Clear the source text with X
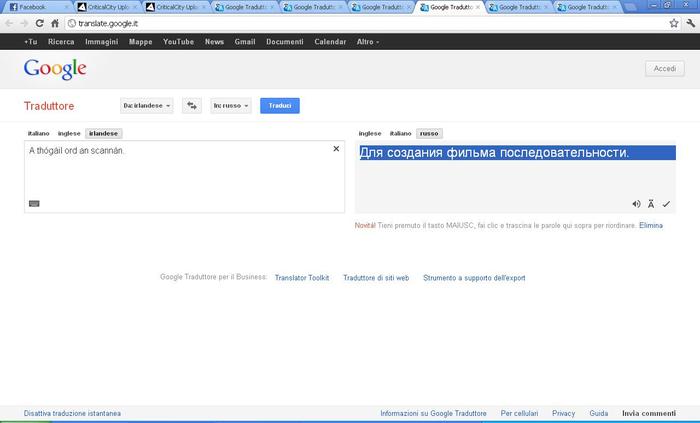Screen dimensions: 700x423 point(336,149)
